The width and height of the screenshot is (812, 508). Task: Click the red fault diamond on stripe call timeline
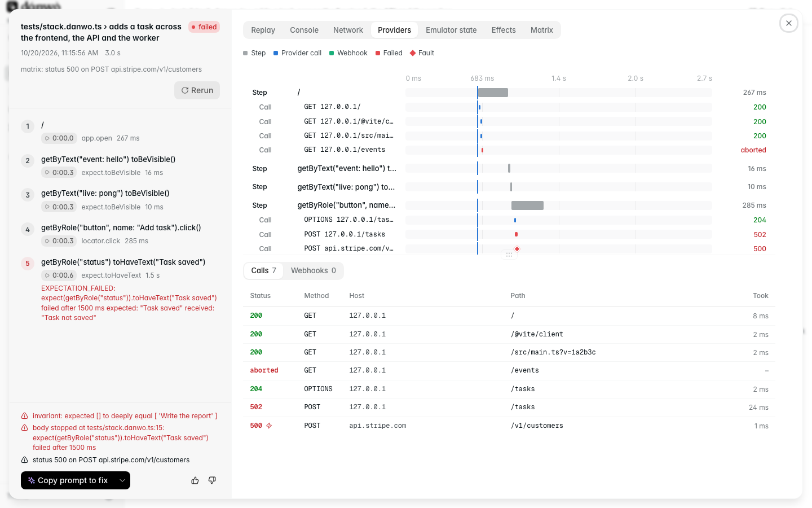pyautogui.click(x=517, y=249)
